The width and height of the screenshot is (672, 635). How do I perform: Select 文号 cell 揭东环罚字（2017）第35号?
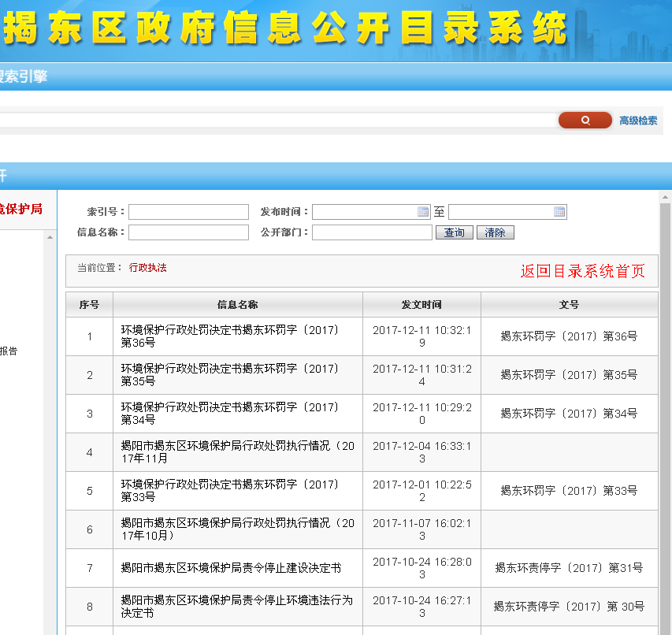569,375
